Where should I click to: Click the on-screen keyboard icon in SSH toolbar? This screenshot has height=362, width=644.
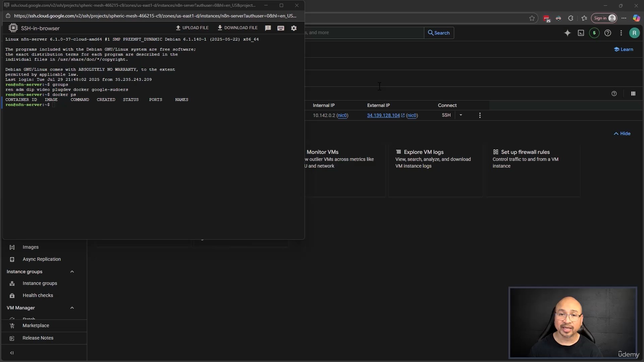[281, 28]
